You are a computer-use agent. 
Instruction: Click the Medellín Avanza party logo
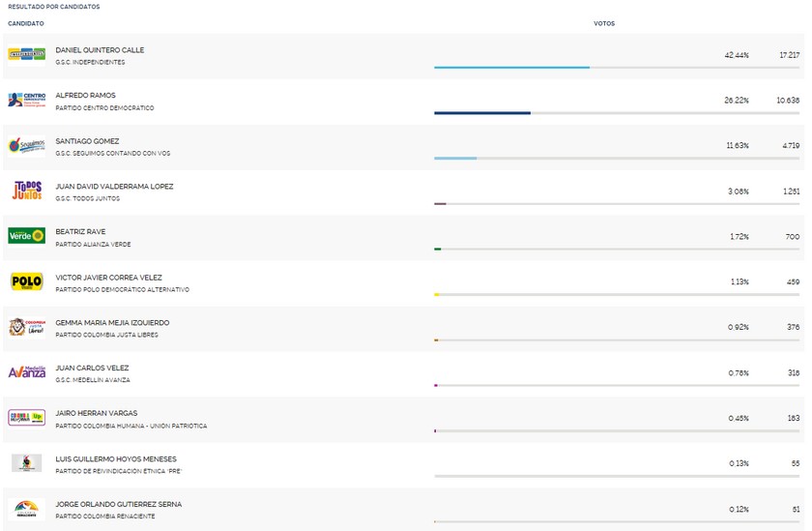[26, 372]
